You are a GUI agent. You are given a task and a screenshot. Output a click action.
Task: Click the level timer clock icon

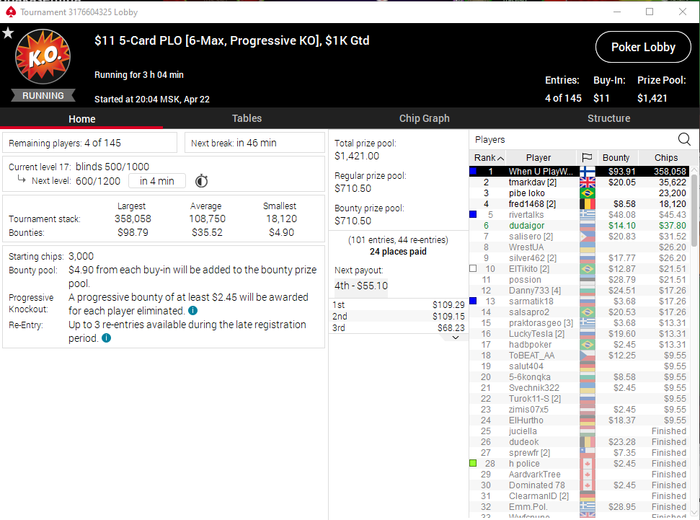pos(201,181)
